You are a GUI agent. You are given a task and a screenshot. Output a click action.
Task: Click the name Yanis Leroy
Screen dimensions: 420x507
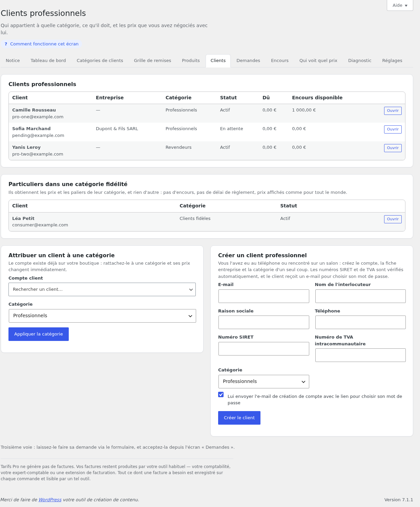point(26,147)
